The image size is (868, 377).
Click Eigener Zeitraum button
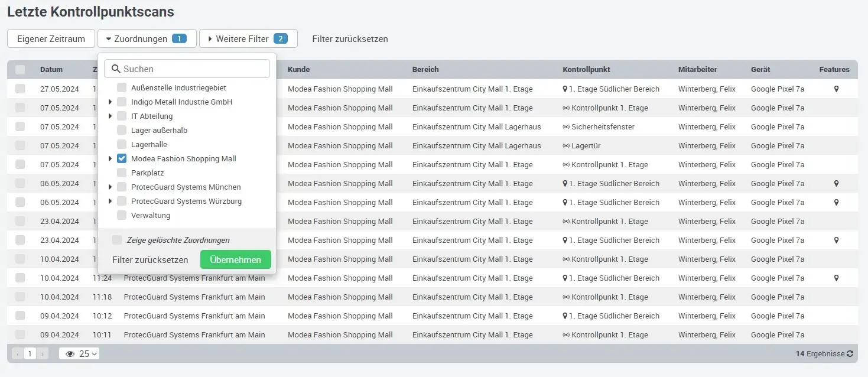coord(51,39)
